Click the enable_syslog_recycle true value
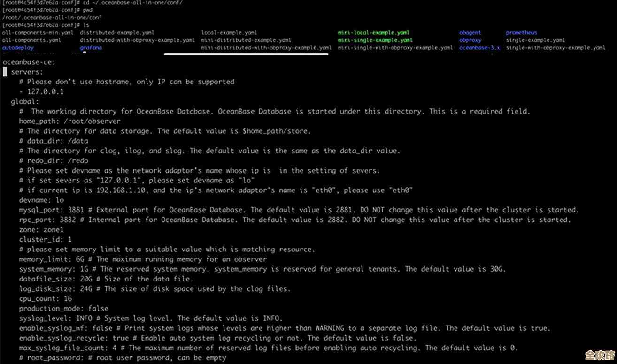617x364 pixels. [121, 338]
